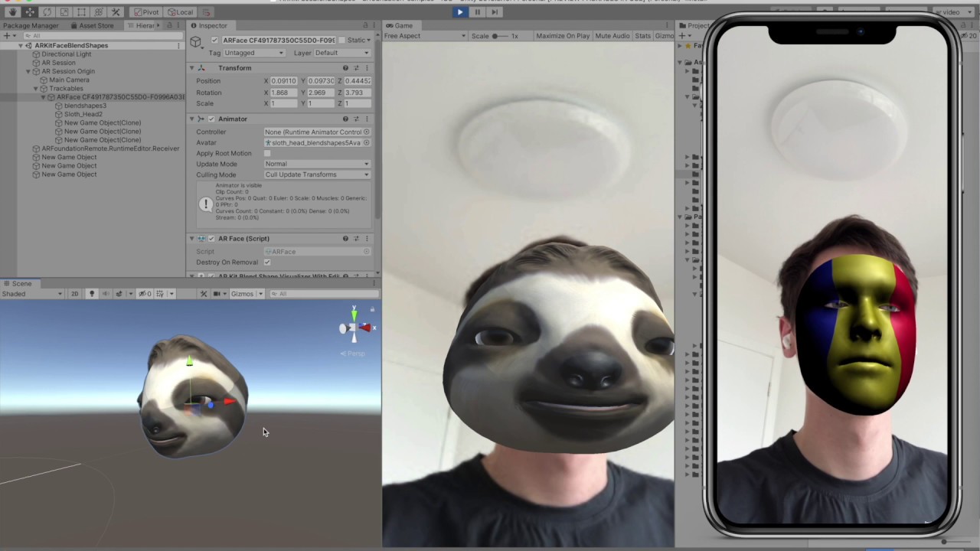
Task: Click the Pause button
Action: tap(477, 11)
